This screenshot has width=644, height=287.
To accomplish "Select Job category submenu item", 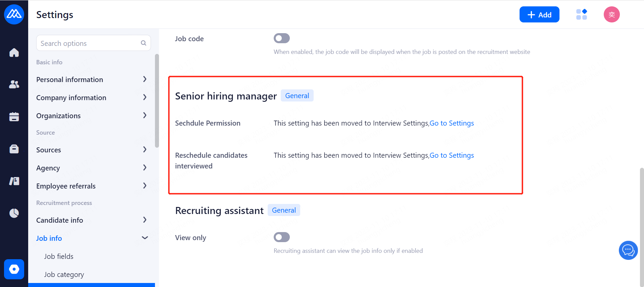I will click(x=64, y=274).
